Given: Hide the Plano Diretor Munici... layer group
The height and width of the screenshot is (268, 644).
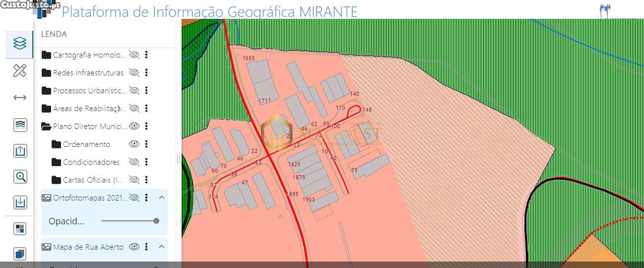Looking at the screenshot, I should pyautogui.click(x=134, y=126).
